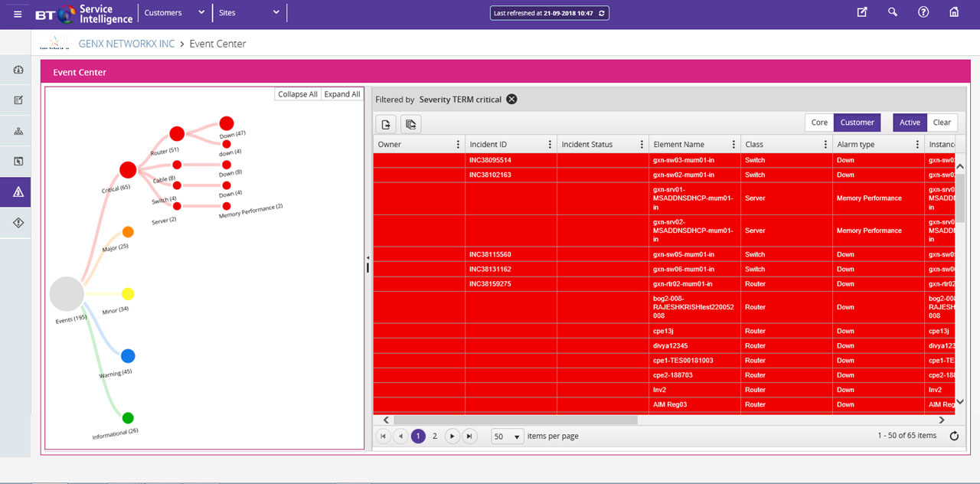Open the Customers dropdown
Screen dimensions: 980x484
point(175,13)
